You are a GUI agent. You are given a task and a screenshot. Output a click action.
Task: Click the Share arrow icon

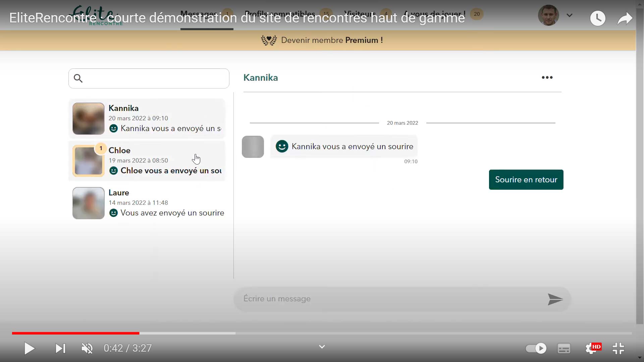tap(625, 18)
